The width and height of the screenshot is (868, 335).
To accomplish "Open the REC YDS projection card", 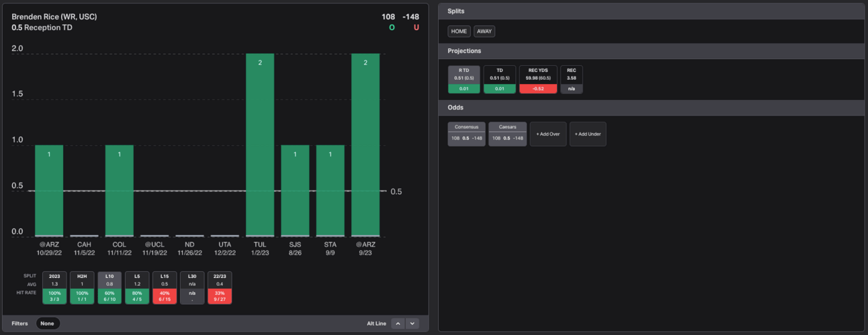I will tap(538, 79).
